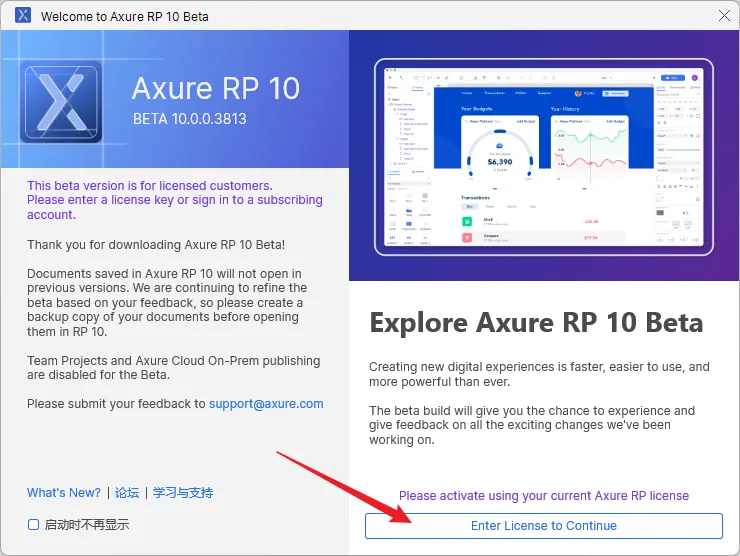Viewport: 740px width, 556px height.
Task: Click the BETA 10.0.0.3813 version text
Action: coord(190,118)
